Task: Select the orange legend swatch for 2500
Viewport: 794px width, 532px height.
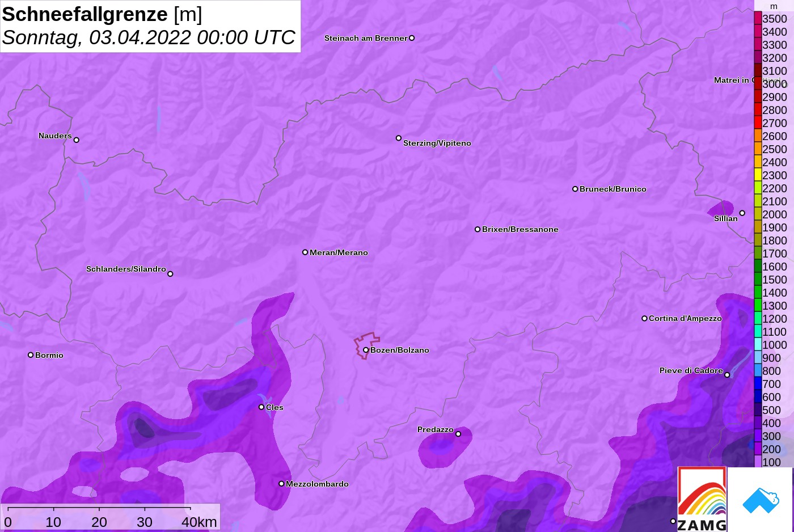Action: pos(758,149)
